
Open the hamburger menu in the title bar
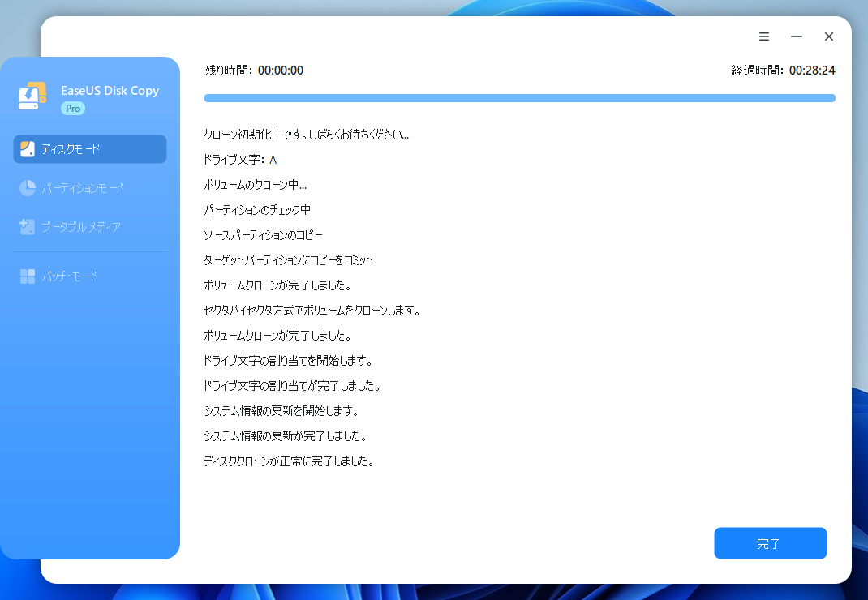[764, 36]
